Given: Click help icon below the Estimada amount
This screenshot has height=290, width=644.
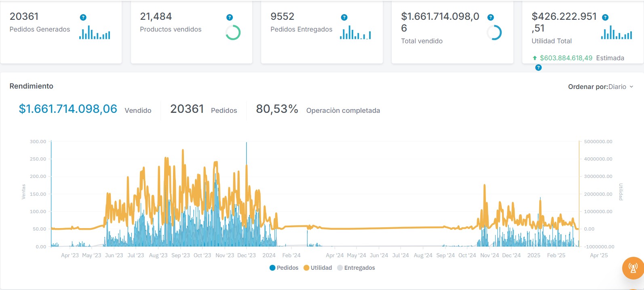Looking at the screenshot, I should pos(538,68).
